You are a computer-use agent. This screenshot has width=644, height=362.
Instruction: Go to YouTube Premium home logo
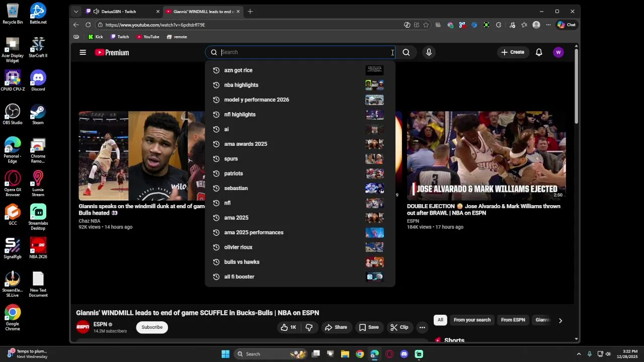pos(112,52)
